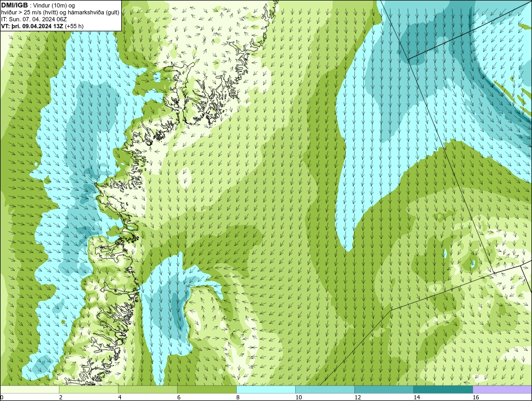Click the legend scale label 10
This screenshot has height=401, width=532.
298,397
